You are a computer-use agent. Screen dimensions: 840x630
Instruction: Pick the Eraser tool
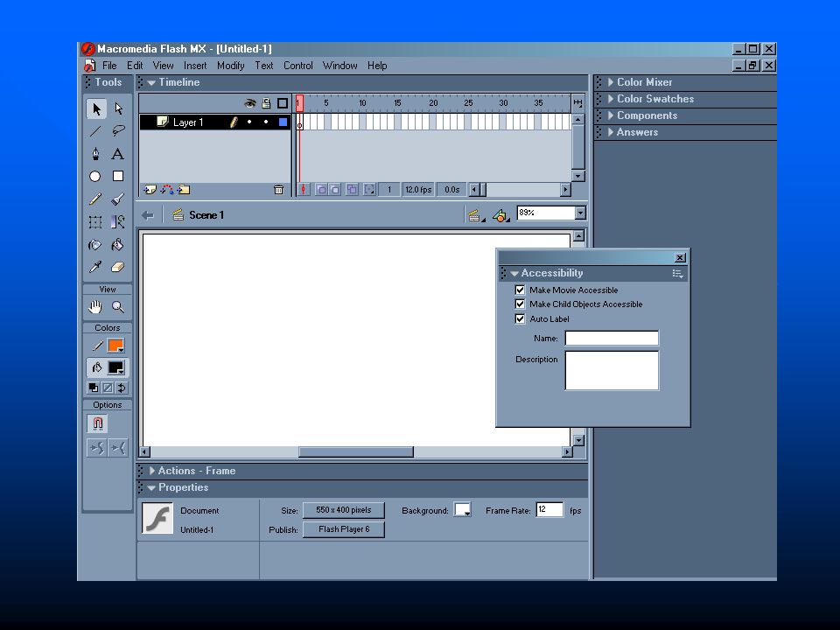coord(118,267)
